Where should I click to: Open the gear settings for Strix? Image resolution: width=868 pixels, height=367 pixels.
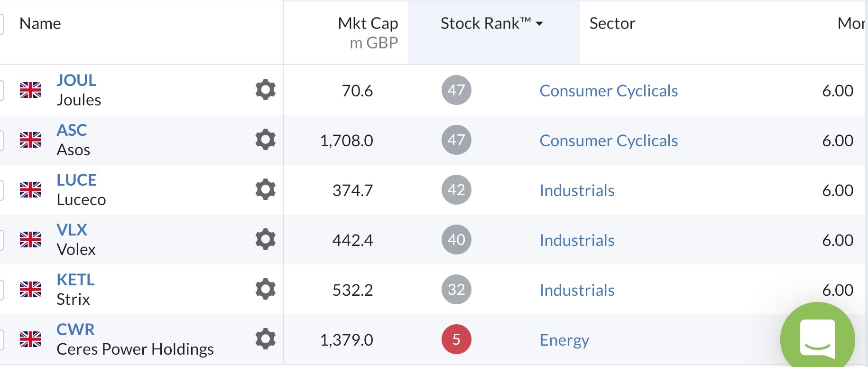pos(265,289)
